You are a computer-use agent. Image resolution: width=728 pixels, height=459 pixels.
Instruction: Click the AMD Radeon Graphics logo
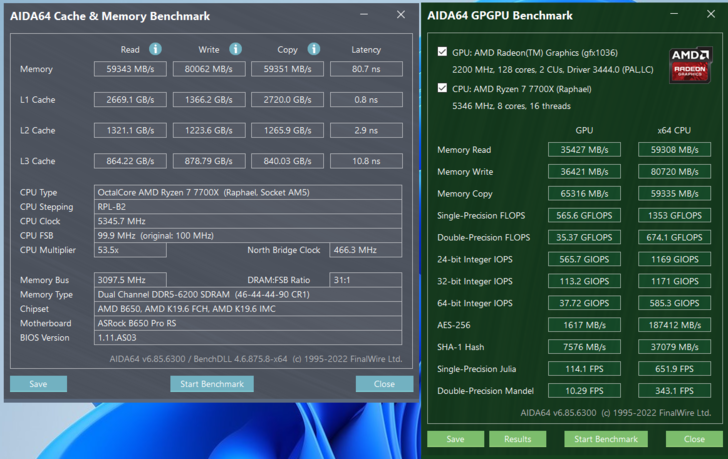tap(690, 64)
